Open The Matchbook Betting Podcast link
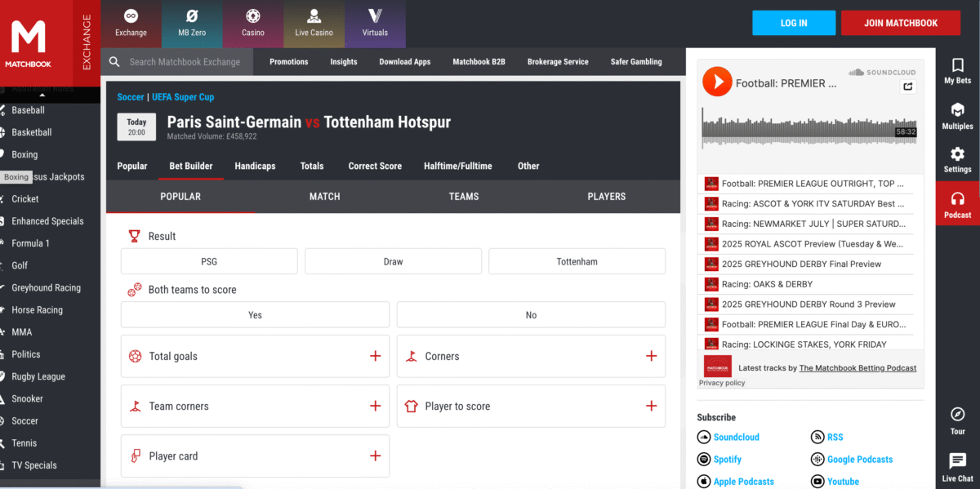Screen dimensions: 980x489 857,368
